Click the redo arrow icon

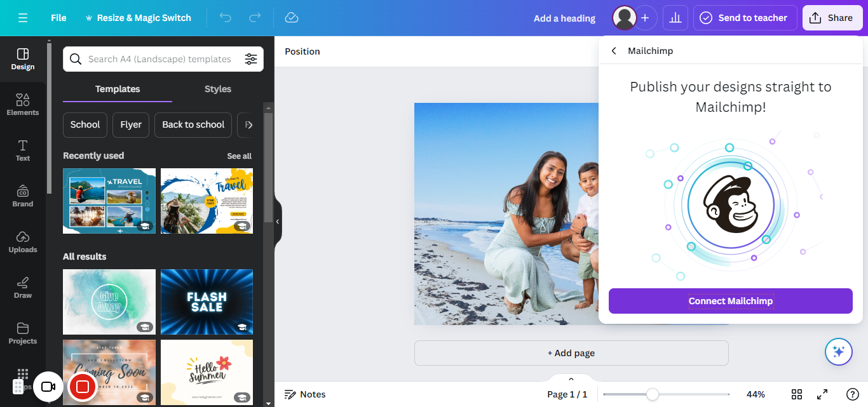pos(255,18)
